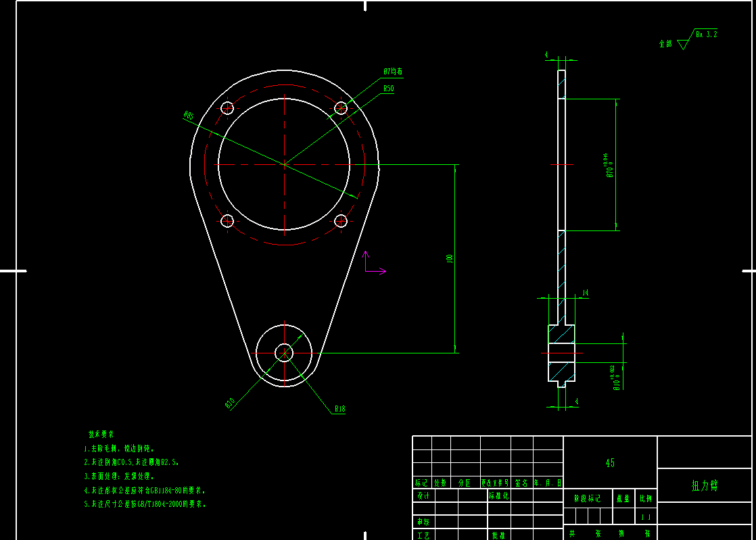Image resolution: width=756 pixels, height=540 pixels.
Task: Click the "设计" title block cell
Action: click(423, 495)
